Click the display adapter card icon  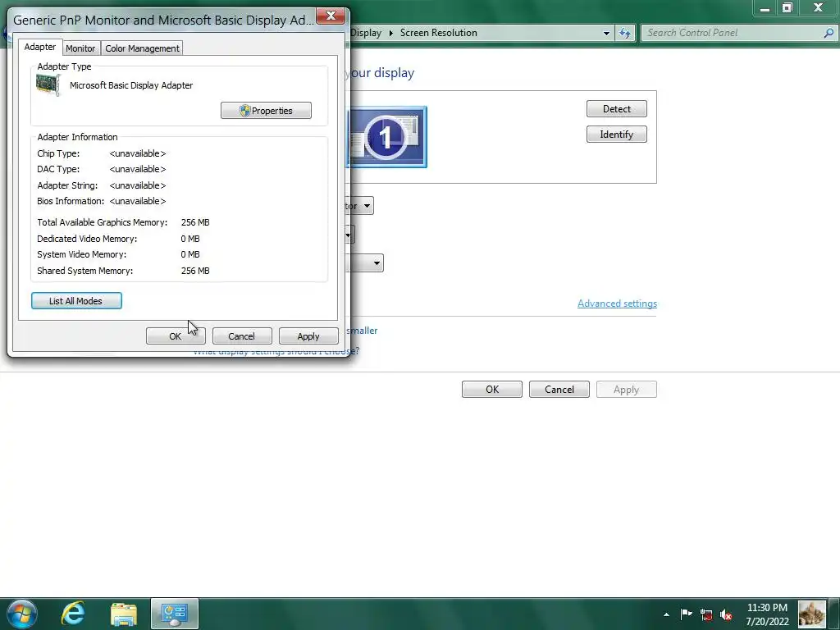[x=48, y=85]
